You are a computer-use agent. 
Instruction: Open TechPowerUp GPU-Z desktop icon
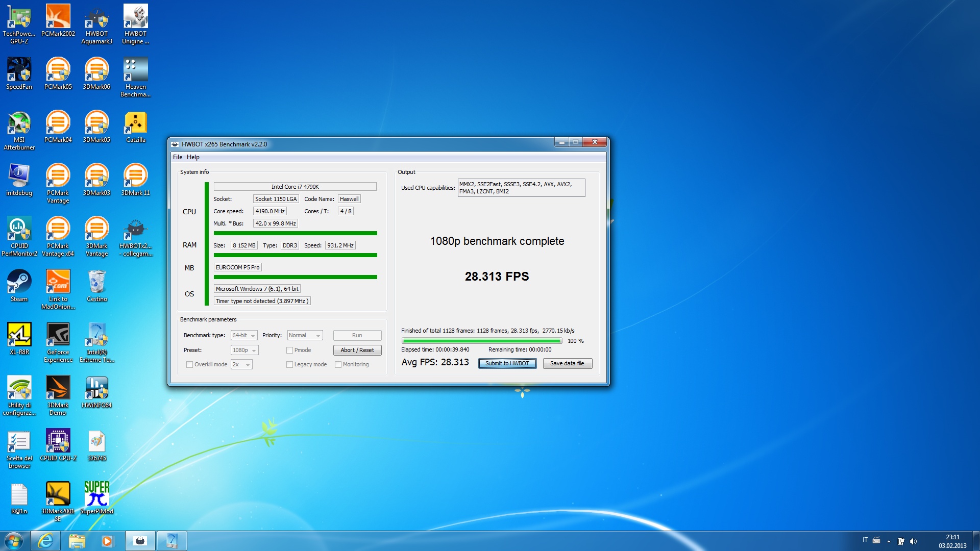19,24
